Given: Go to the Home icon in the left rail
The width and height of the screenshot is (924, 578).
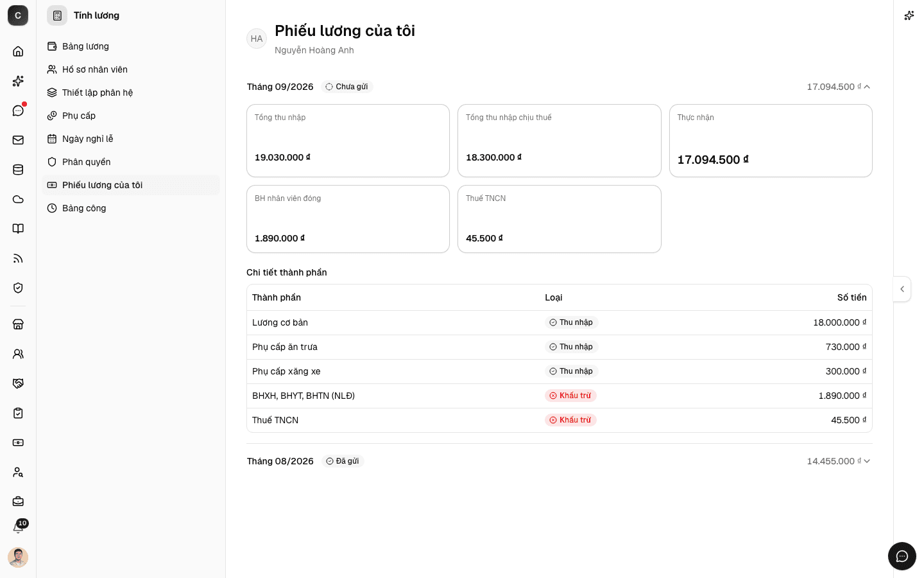Looking at the screenshot, I should pos(18,51).
